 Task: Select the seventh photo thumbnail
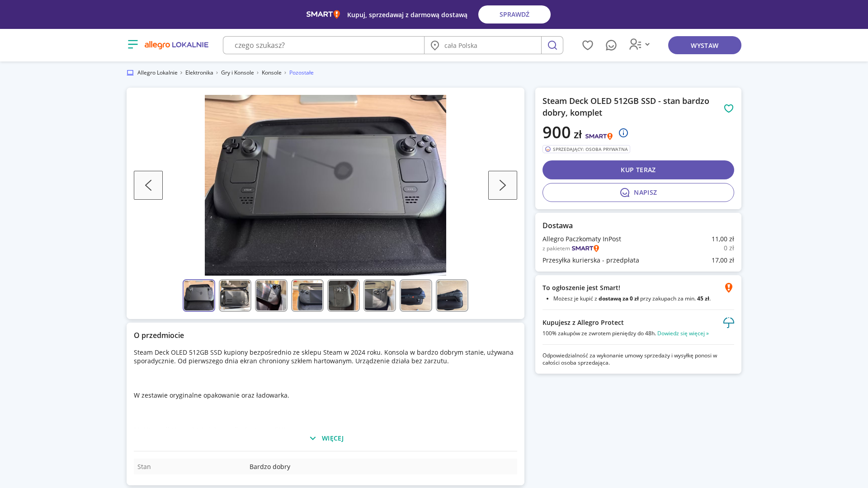pos(416,296)
